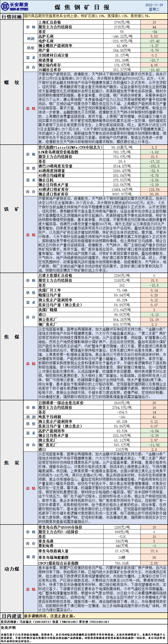Click the 全国建材日成交量 label
Viewport: 168px width, 644px height.
(53, 55)
